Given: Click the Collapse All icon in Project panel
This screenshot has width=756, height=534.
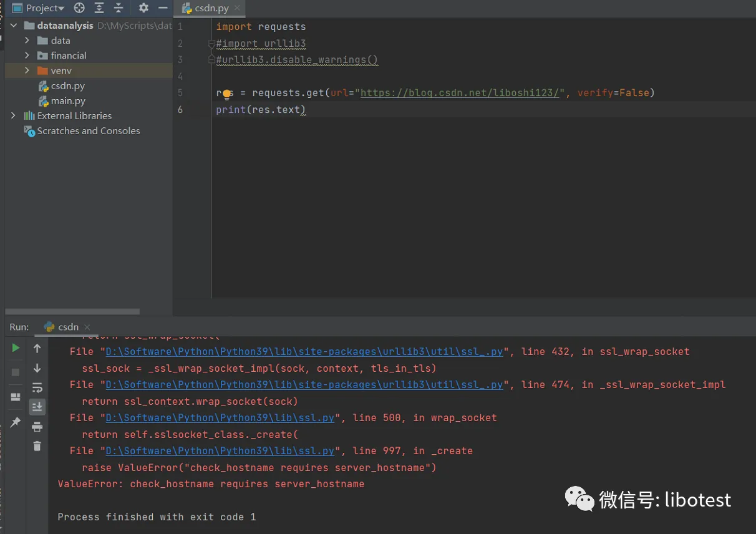Looking at the screenshot, I should 119,8.
